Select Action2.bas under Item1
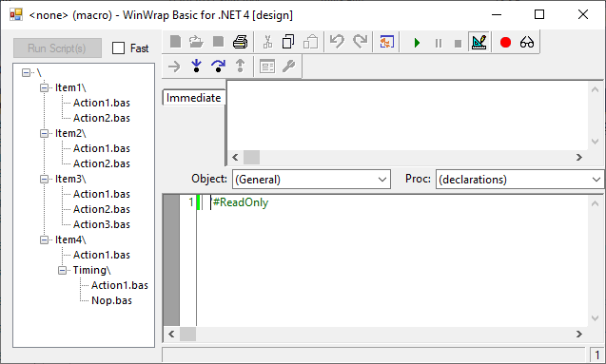This screenshot has width=606, height=364. click(x=102, y=118)
